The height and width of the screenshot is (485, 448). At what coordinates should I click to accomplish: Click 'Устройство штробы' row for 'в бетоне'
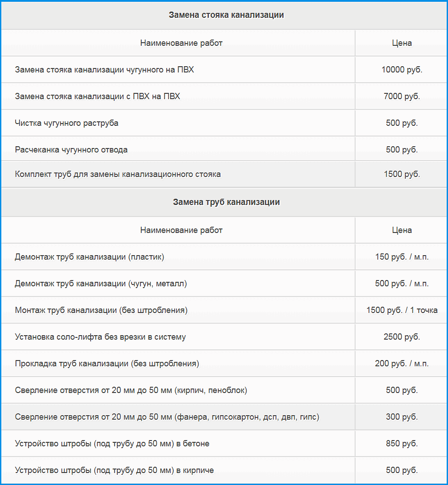(112, 444)
